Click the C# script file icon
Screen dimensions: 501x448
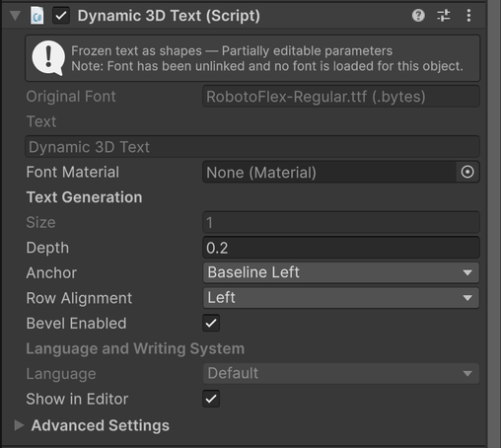tap(37, 16)
